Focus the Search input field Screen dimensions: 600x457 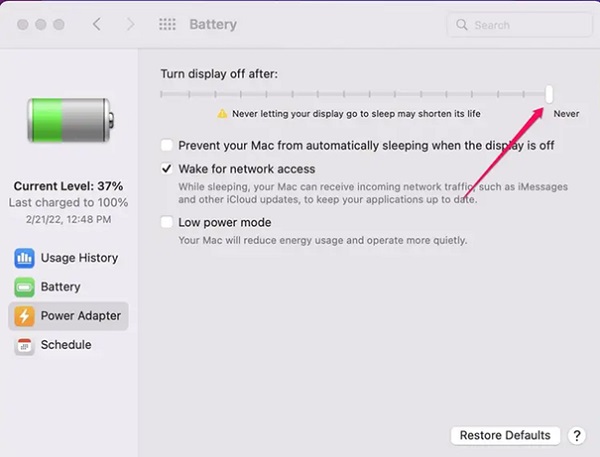point(520,25)
